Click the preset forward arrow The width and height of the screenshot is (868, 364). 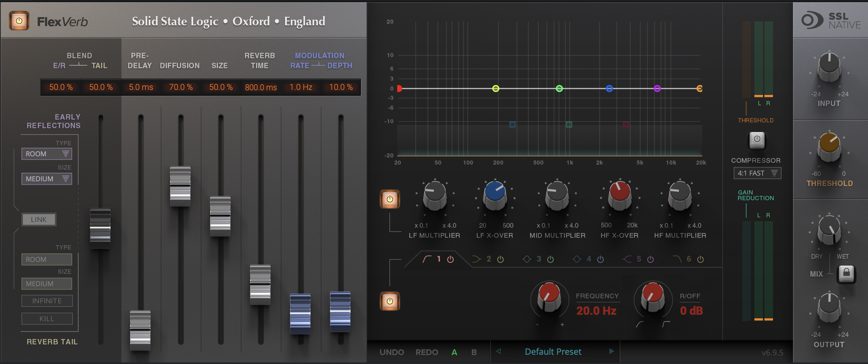tap(612, 352)
